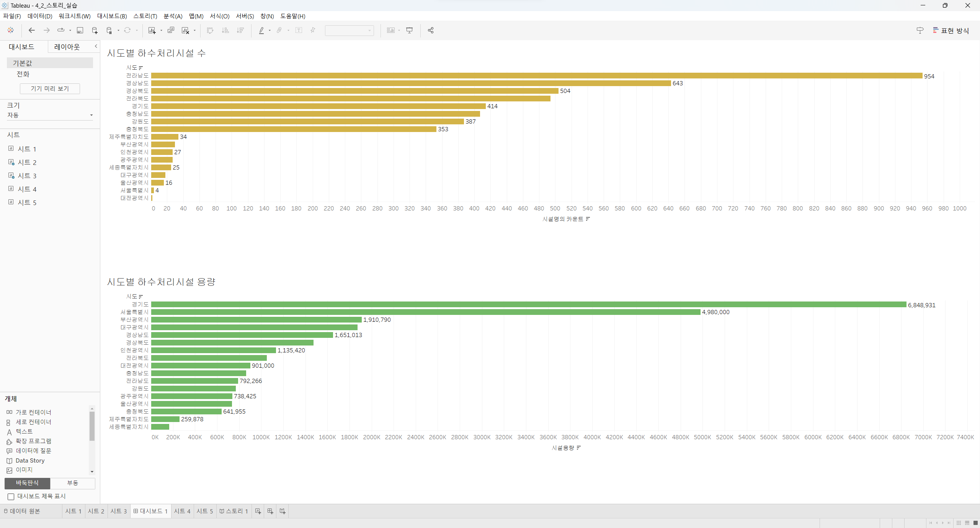Click new worksheet icon in toolbar
The height and width of the screenshot is (528, 980).
[x=152, y=30]
